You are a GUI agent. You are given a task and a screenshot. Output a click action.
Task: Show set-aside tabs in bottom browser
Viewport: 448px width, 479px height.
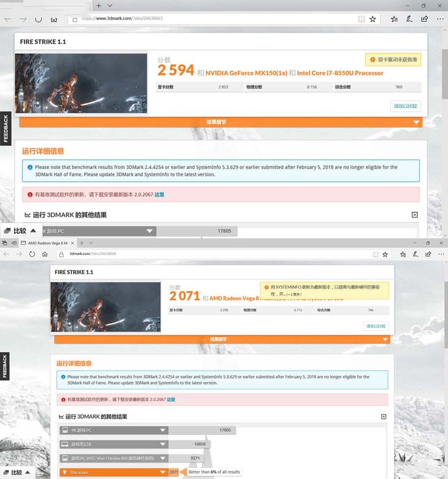[4, 243]
